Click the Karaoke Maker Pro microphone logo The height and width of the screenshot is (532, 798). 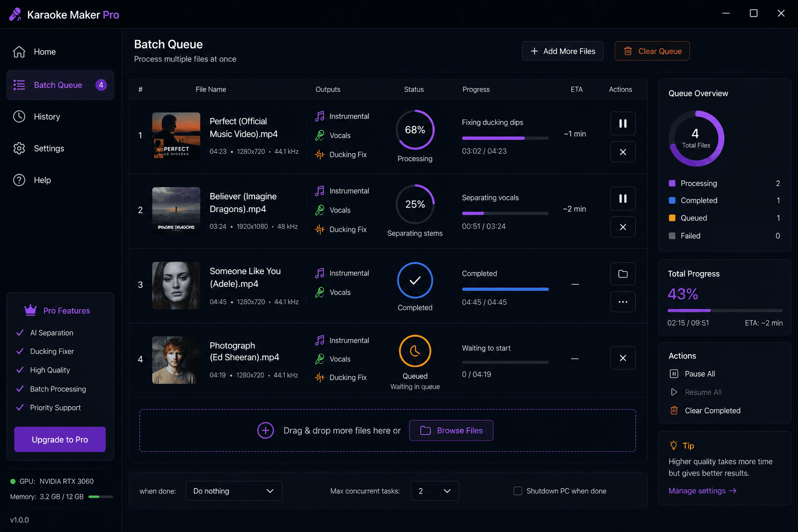(15, 15)
